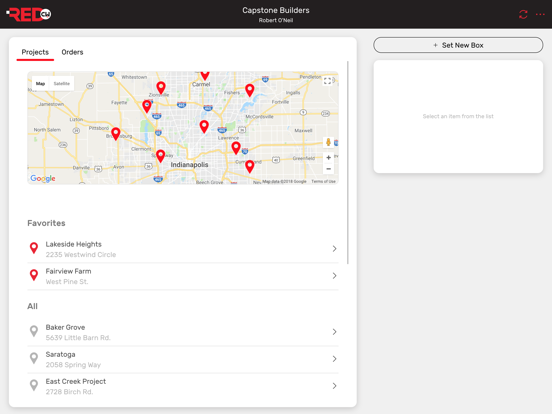Viewport: 552px width, 414px height.
Task: Click the Lakeside Heights red pin icon
Action: tap(34, 248)
